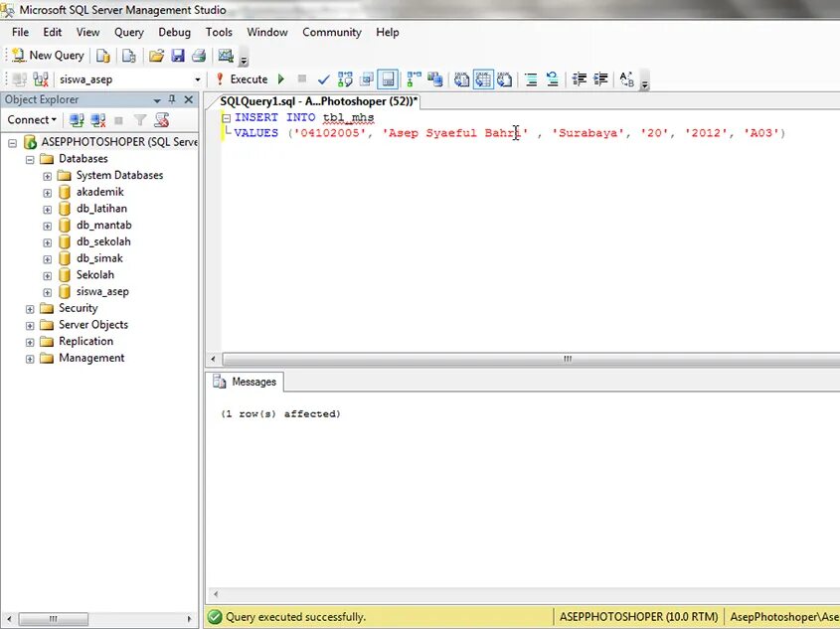Viewport: 840px width, 629px height.
Task: Open a file with the folder icon
Action: click(156, 55)
